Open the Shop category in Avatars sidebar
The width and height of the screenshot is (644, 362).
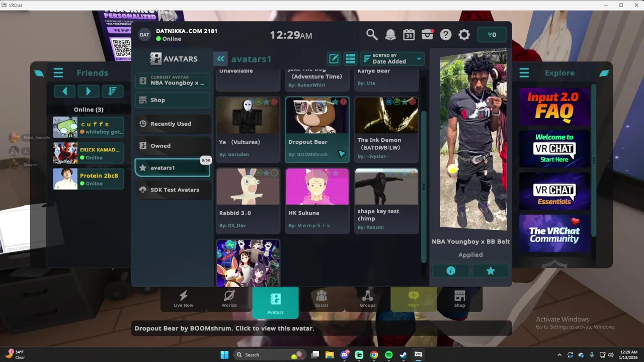[x=173, y=100]
